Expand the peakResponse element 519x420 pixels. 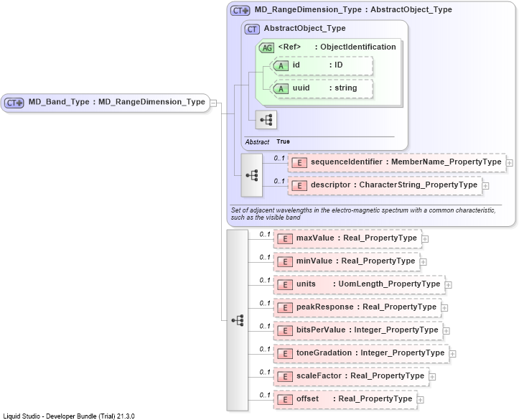tap(444, 308)
